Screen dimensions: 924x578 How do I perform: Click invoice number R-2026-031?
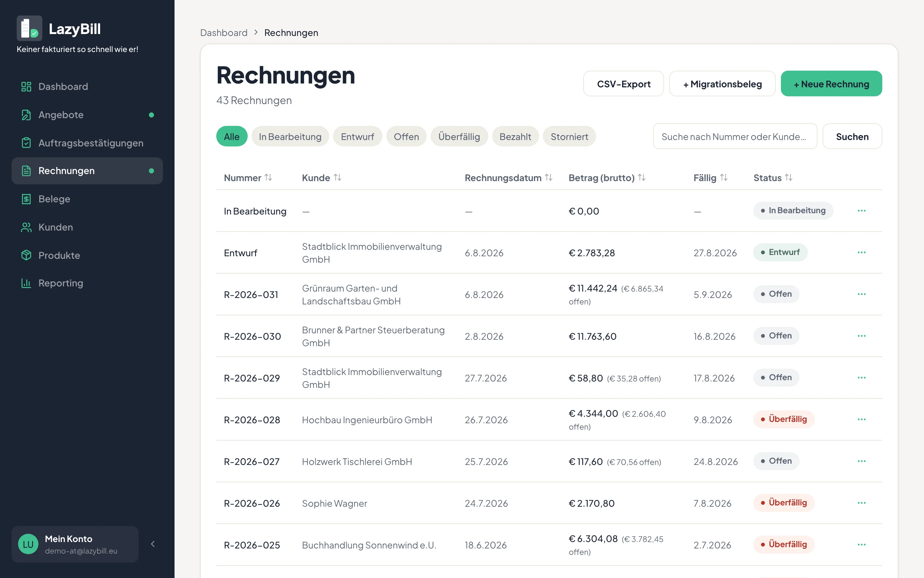251,295
